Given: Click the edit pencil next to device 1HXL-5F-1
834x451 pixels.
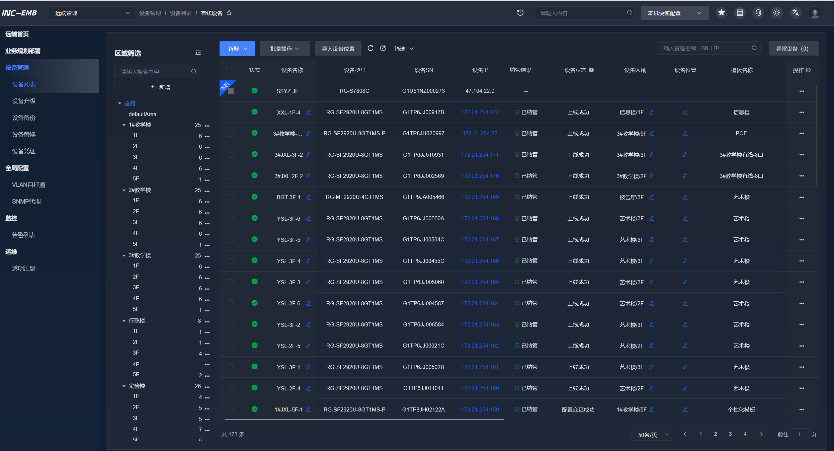Looking at the screenshot, I should coord(308,410).
